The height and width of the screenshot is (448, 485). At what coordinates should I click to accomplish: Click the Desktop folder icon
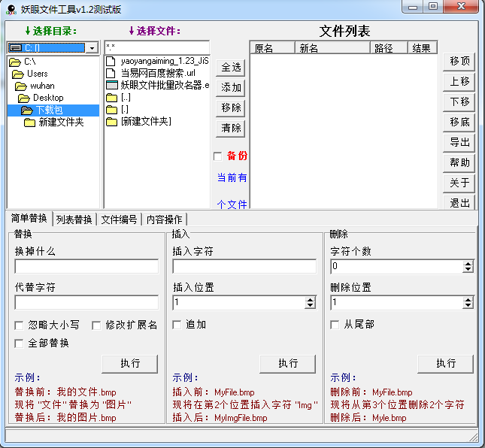[x=25, y=98]
